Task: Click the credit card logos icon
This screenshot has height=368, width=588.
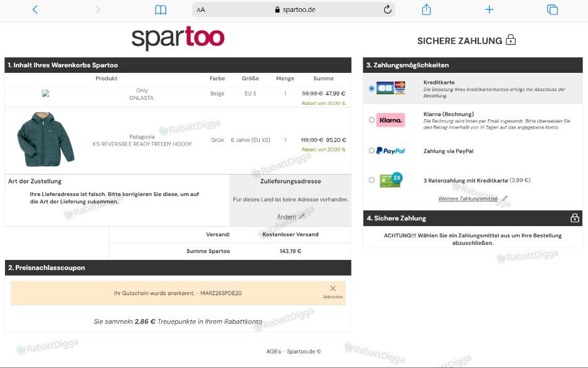Action: (x=391, y=88)
